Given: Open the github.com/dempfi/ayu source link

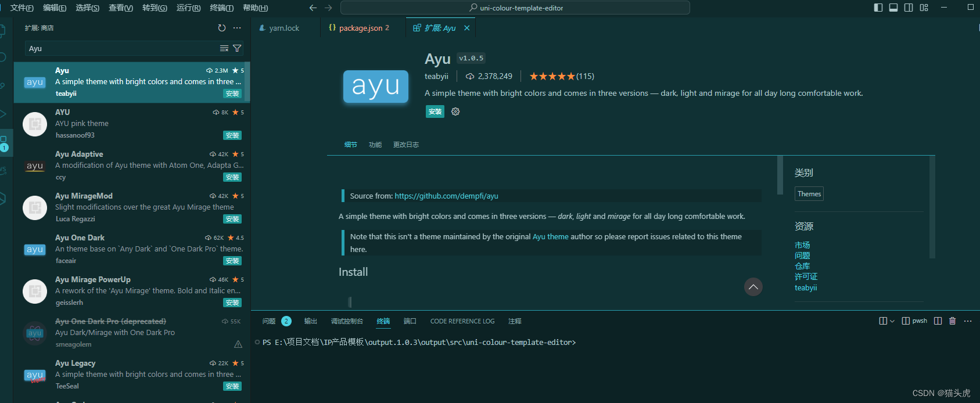Looking at the screenshot, I should (x=446, y=196).
